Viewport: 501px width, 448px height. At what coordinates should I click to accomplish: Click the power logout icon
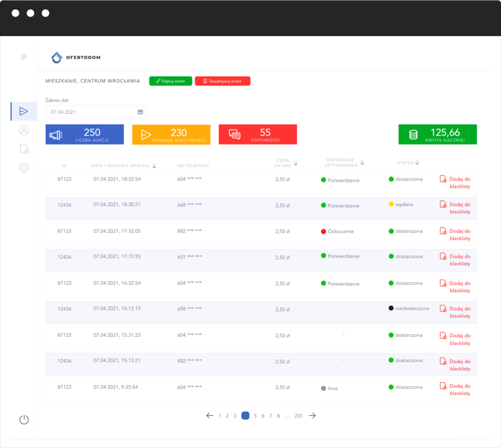(x=24, y=420)
